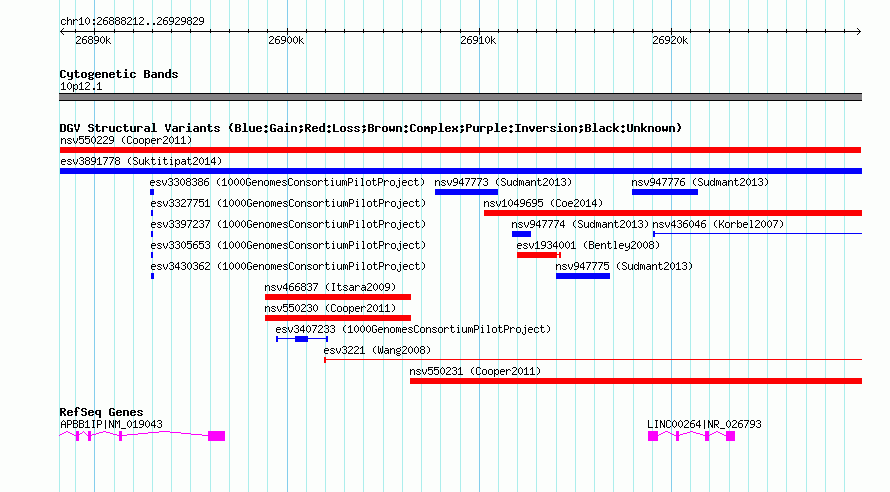This screenshot has height=492, width=890.
Task: Select the nsv947773 (Sudmant2013) blue bar
Action: pos(466,192)
